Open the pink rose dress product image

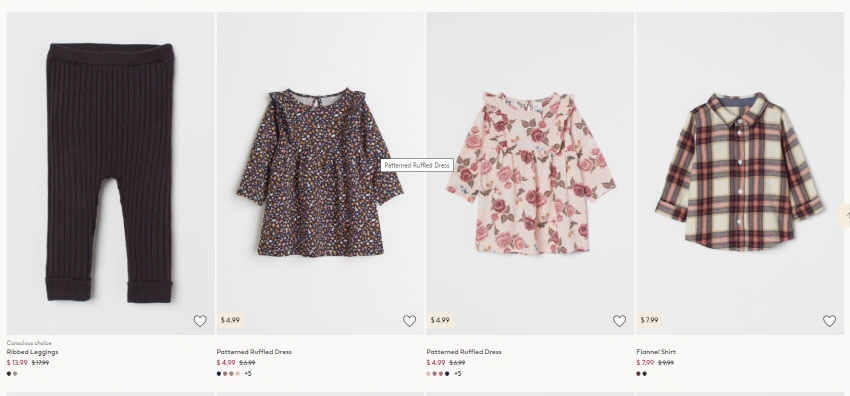(530, 173)
